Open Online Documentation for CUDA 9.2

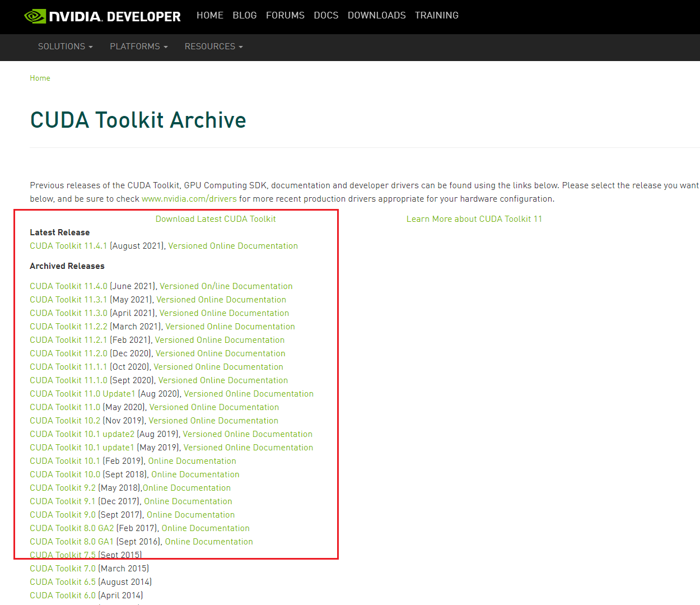click(x=186, y=488)
